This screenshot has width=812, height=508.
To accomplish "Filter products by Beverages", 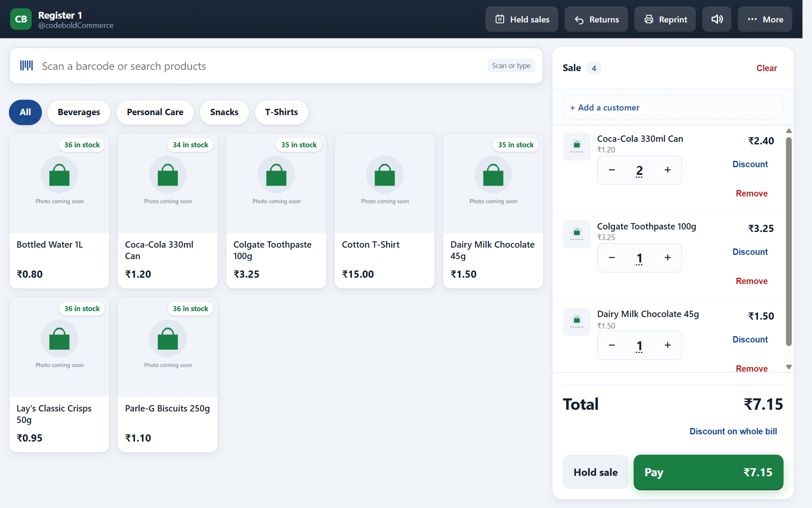I will click(x=79, y=112).
